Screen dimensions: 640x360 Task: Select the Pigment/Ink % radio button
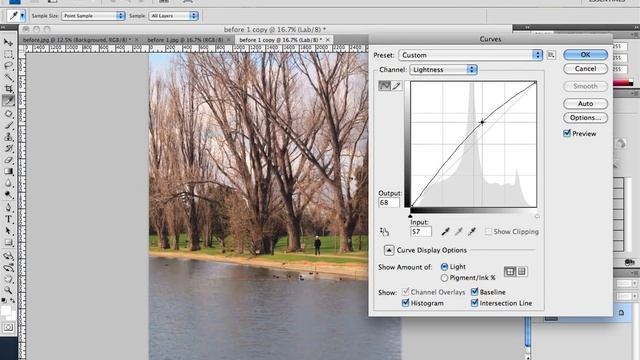point(444,278)
